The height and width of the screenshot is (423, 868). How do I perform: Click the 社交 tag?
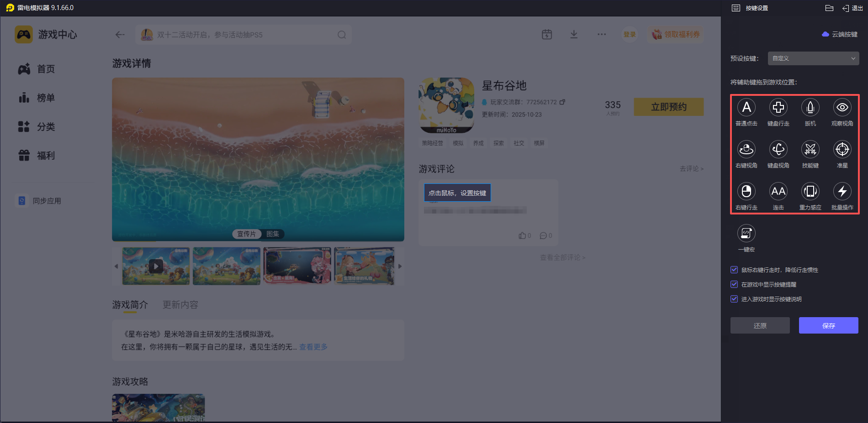(x=519, y=143)
